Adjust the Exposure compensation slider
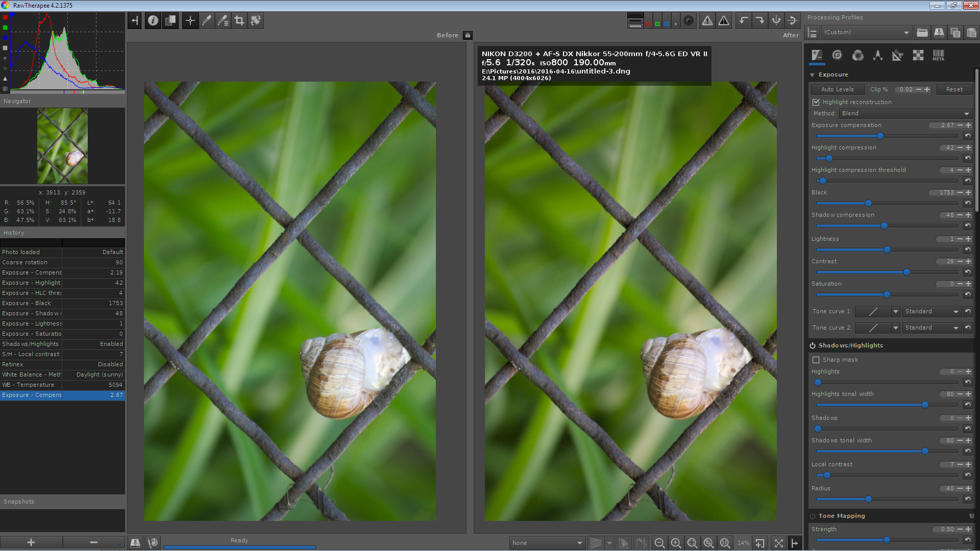980x551 pixels. 887,136
